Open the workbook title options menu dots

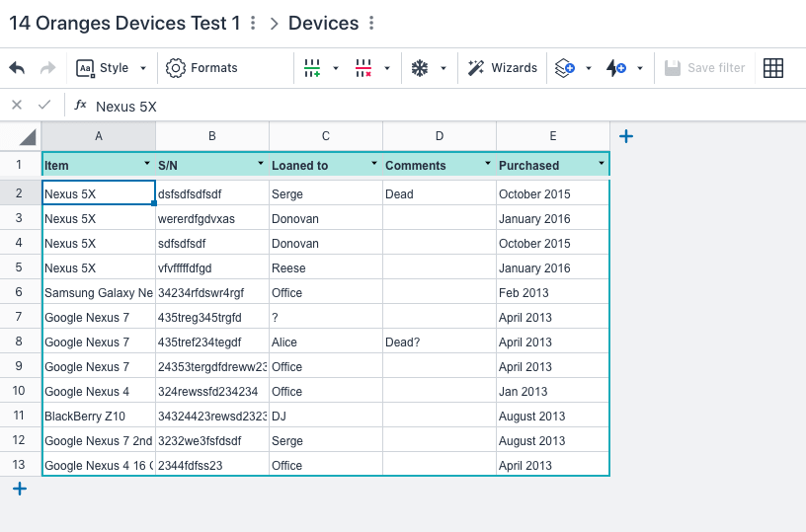coord(253,23)
